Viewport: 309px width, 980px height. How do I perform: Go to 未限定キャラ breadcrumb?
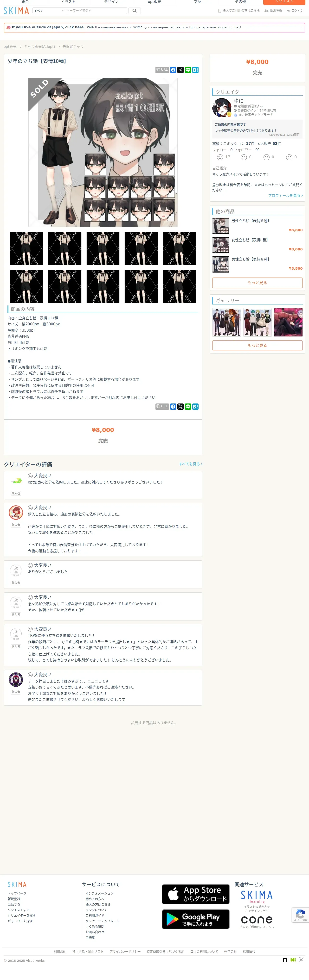coord(73,46)
